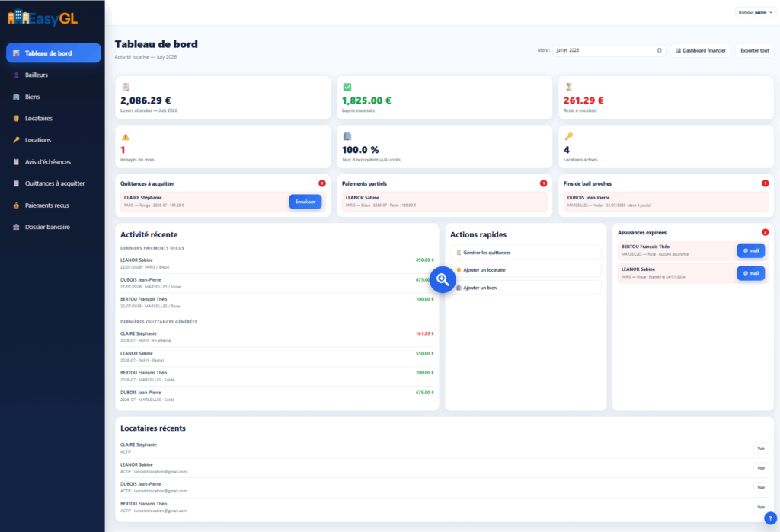Select Quittances à acquitter in sidebar
This screenshot has height=532, width=780.
[53, 183]
